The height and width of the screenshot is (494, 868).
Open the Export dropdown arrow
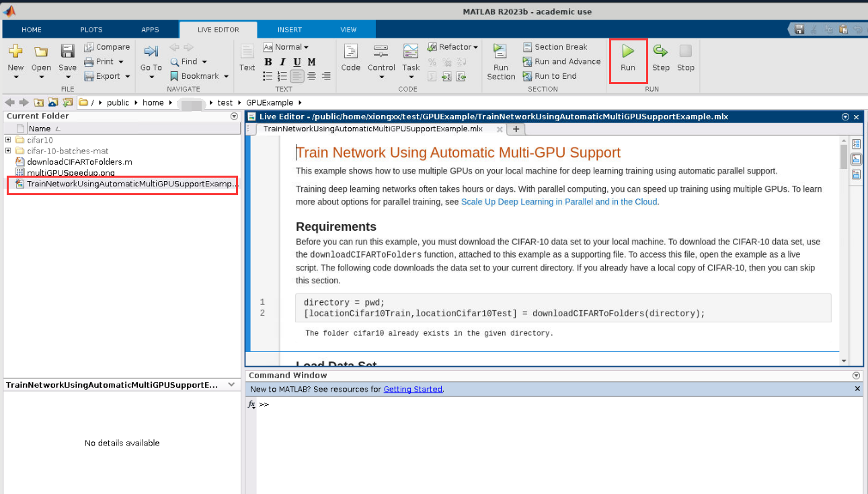pos(127,76)
